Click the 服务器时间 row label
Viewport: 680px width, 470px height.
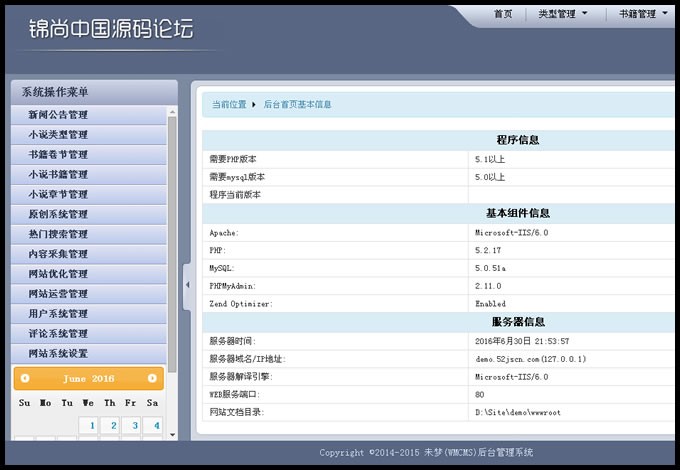(233, 341)
